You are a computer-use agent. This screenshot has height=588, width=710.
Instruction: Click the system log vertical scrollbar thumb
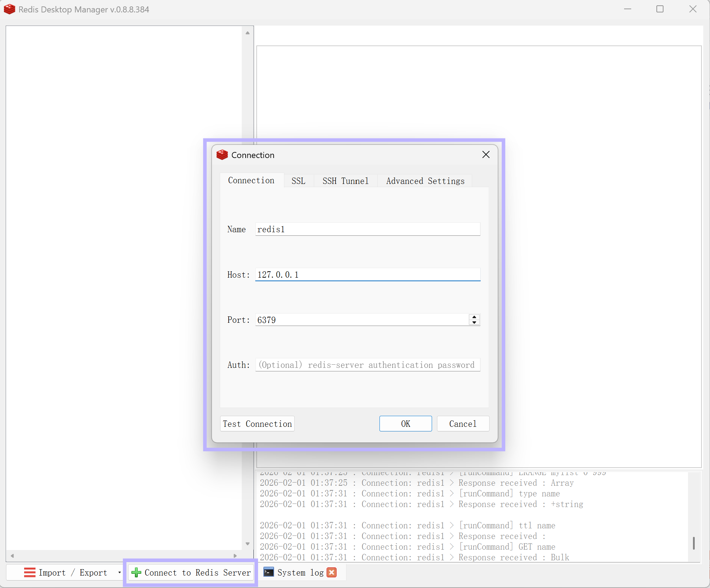pos(694,543)
